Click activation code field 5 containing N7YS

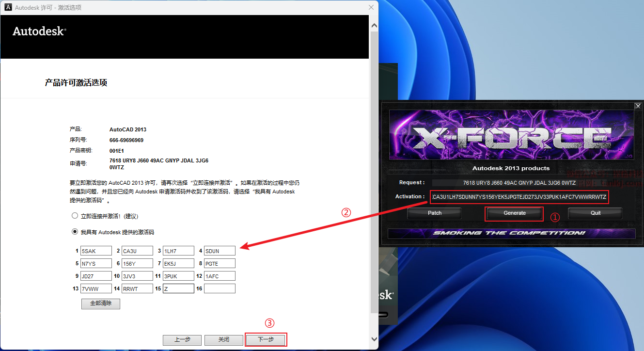coord(96,263)
